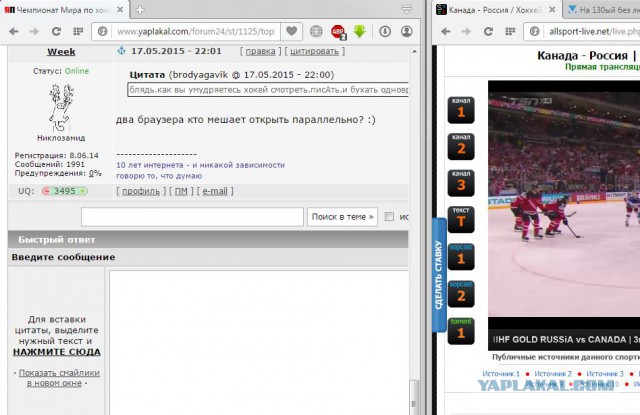Screen dimensions: 640x415
Task: Switch to канал 1 stream
Action: (461, 110)
